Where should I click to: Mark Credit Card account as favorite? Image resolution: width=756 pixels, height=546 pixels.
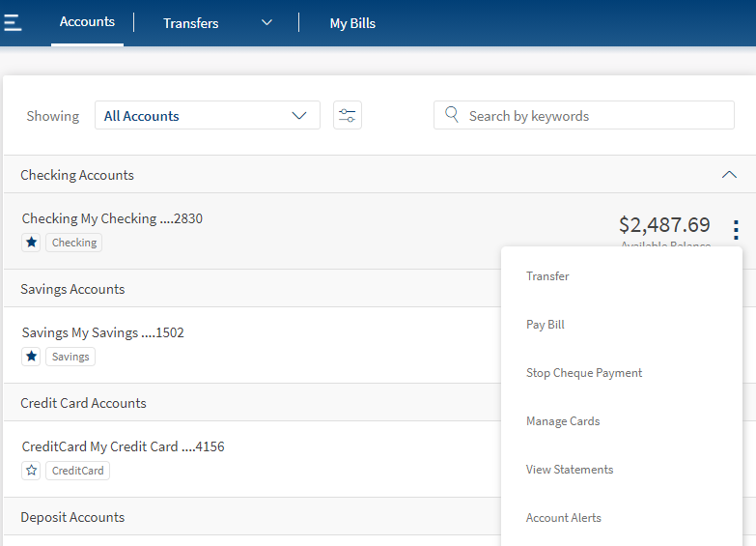point(31,471)
